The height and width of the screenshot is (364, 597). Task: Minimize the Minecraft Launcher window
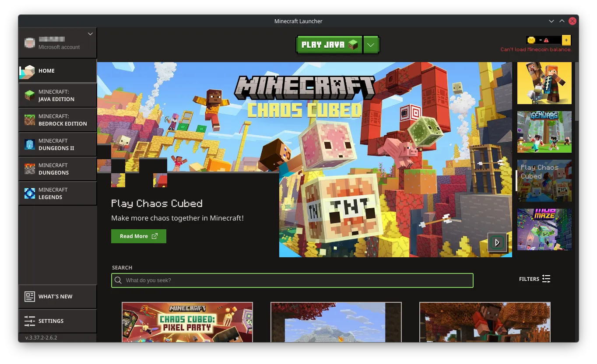coord(552,21)
